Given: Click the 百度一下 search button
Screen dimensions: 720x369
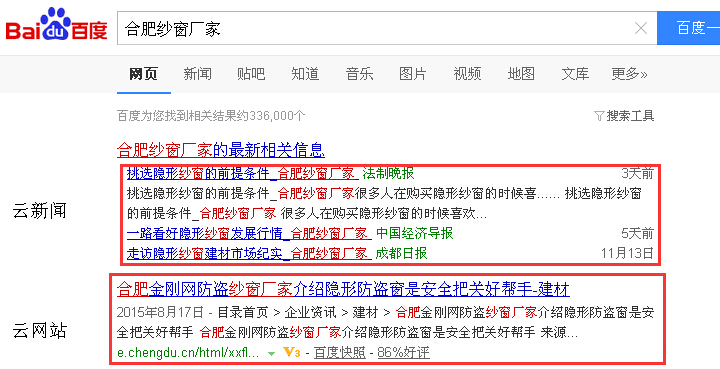Looking at the screenshot, I should [x=689, y=28].
